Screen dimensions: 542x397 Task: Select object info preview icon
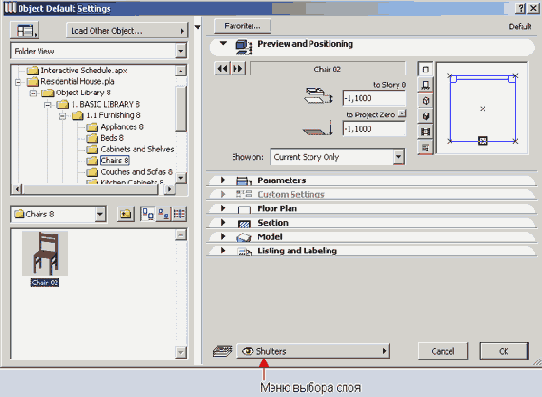tap(426, 148)
